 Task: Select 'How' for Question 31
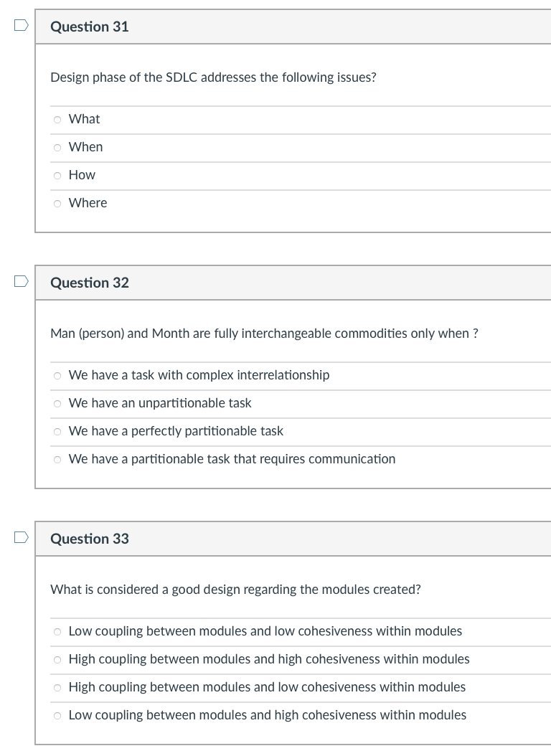[57, 175]
